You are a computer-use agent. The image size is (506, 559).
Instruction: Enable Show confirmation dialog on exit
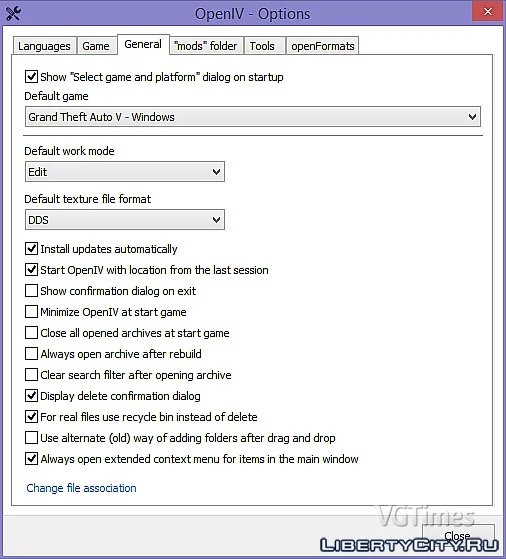(x=31, y=291)
